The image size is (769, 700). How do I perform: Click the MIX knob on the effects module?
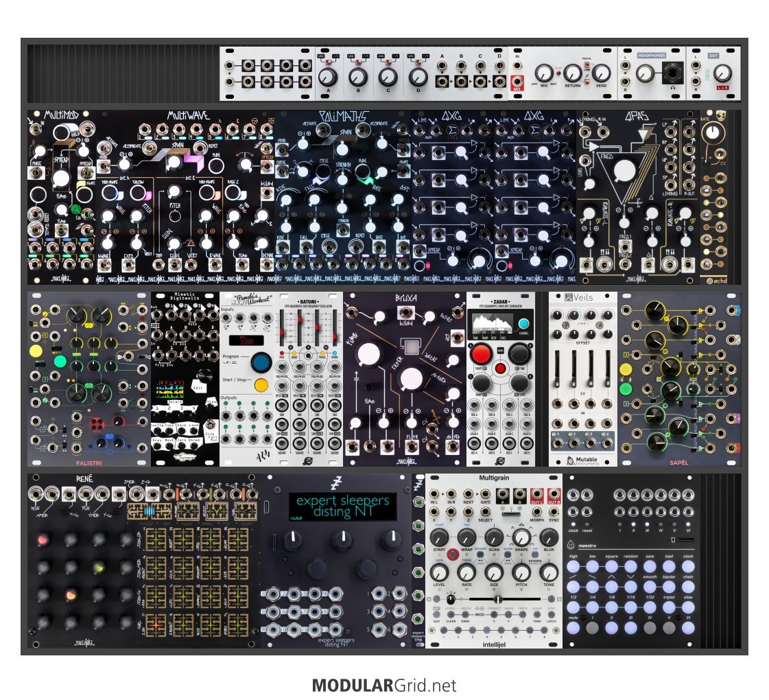[544, 73]
